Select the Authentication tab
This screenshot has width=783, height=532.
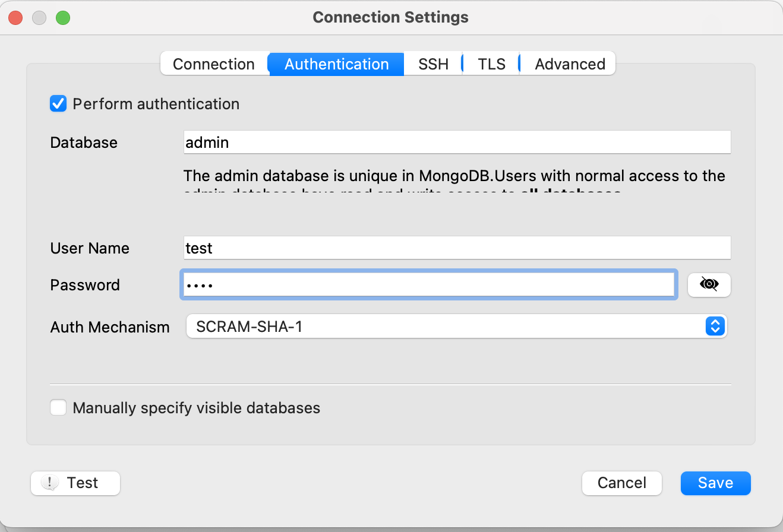pyautogui.click(x=337, y=64)
